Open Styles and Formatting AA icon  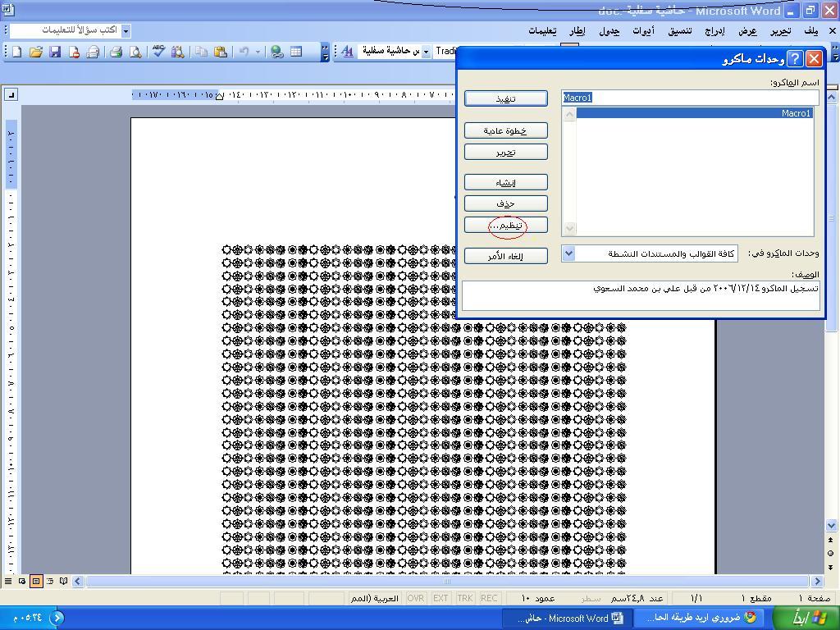point(347,52)
